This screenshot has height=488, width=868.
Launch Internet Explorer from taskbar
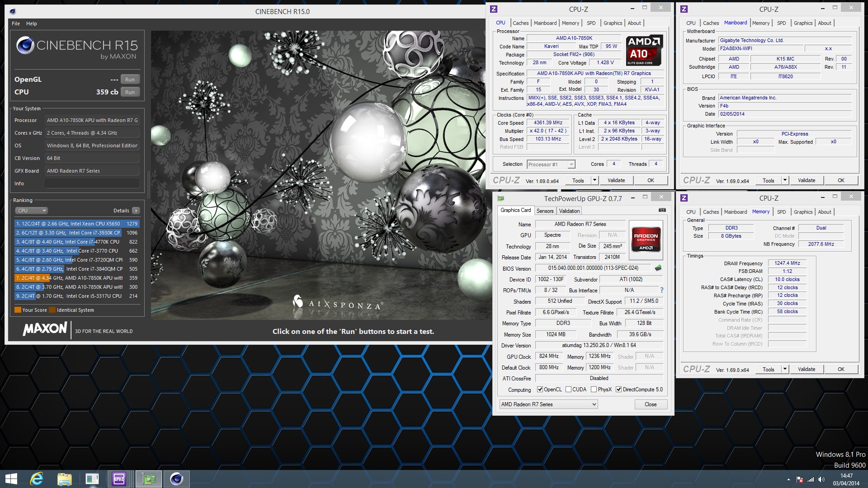[37, 479]
